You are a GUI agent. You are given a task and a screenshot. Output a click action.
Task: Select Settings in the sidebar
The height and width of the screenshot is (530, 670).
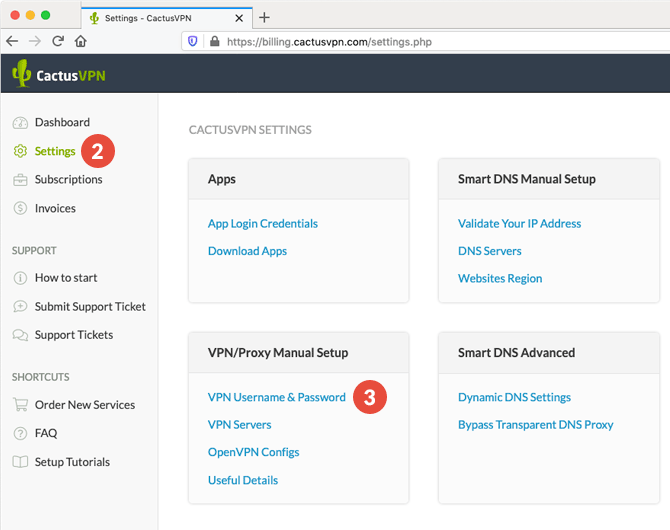tap(55, 151)
